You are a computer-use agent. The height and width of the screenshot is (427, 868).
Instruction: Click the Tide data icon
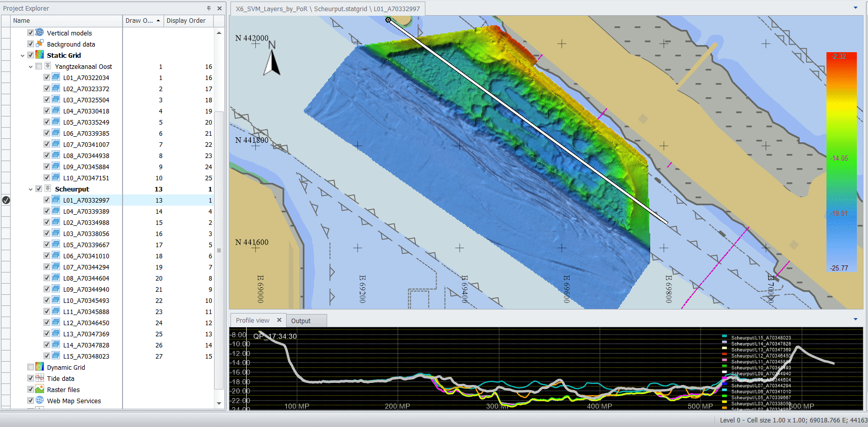pyautogui.click(x=40, y=378)
